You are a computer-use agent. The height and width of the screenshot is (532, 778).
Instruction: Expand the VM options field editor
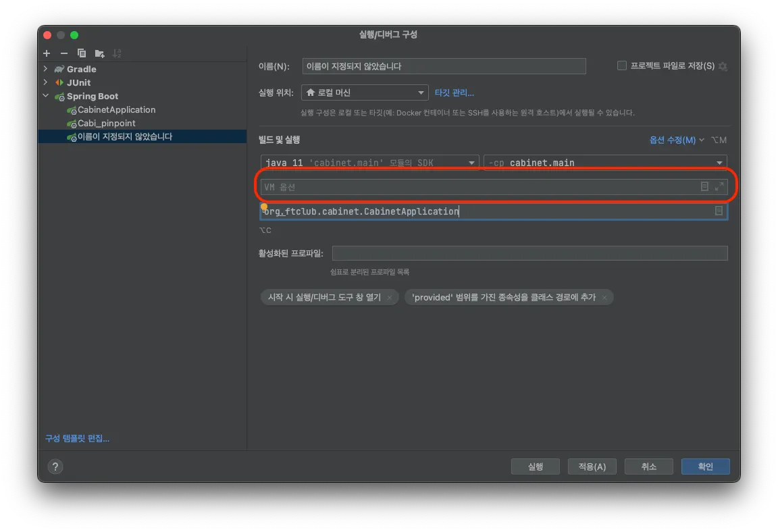coord(719,186)
